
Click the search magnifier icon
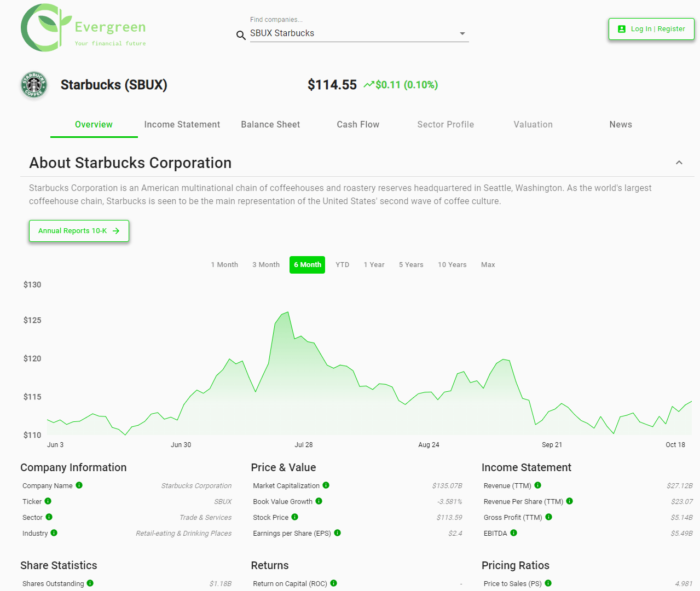pyautogui.click(x=241, y=36)
